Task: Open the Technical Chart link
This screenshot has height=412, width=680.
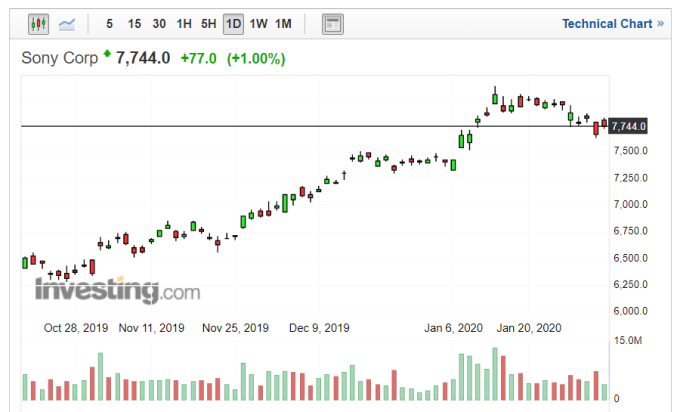Action: (x=613, y=23)
